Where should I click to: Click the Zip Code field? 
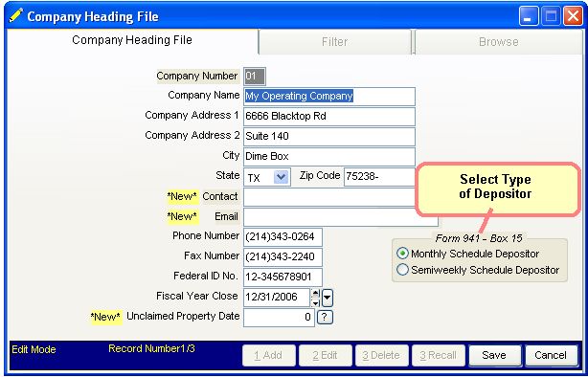coord(379,176)
